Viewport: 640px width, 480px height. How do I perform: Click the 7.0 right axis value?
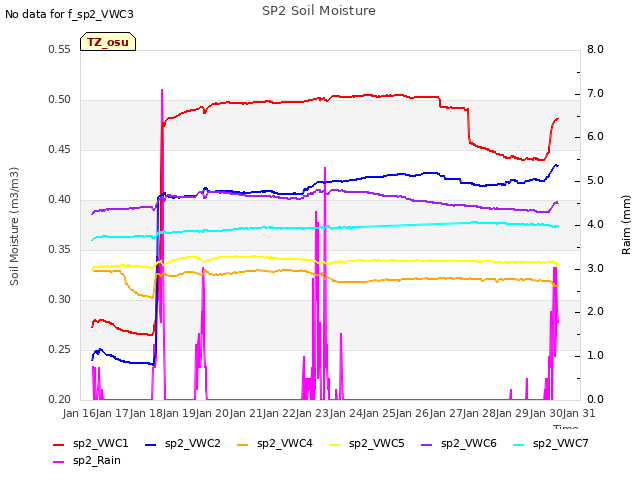pos(595,93)
